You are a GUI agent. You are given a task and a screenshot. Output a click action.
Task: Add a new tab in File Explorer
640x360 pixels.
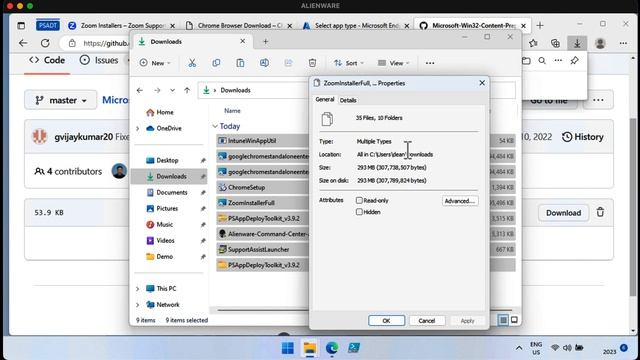(265, 41)
